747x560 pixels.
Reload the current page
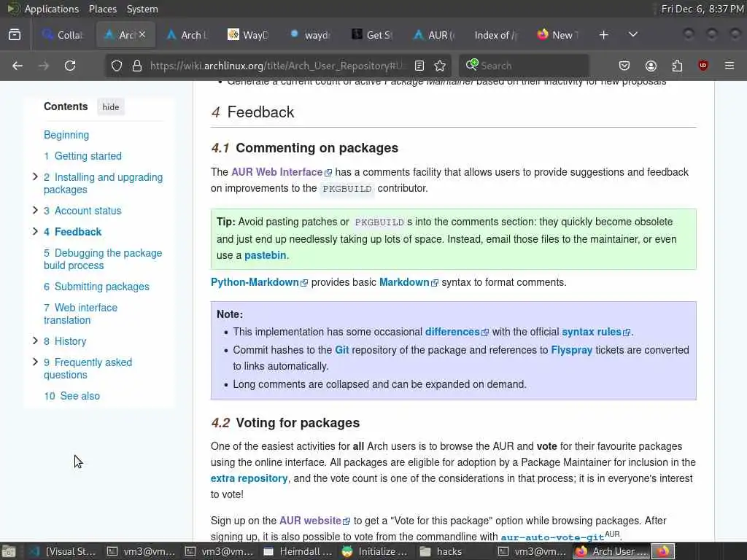click(x=70, y=66)
